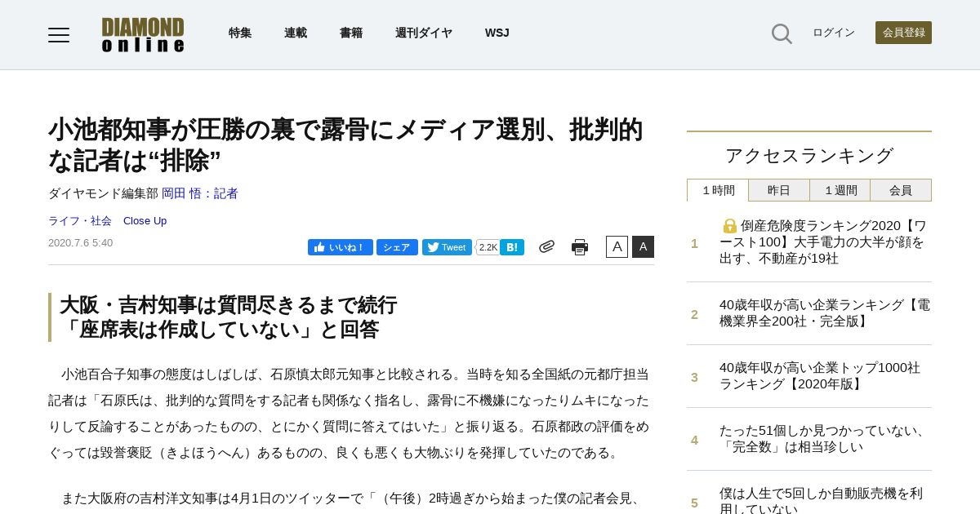Click the article headline 小池都知事が圧勝の裏で

pyautogui.click(x=345, y=144)
